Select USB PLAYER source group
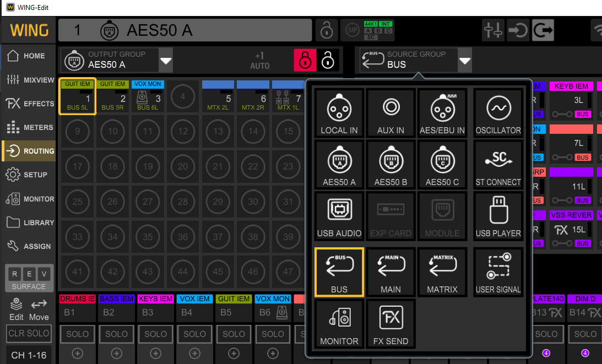This screenshot has height=364, width=602. point(498,216)
